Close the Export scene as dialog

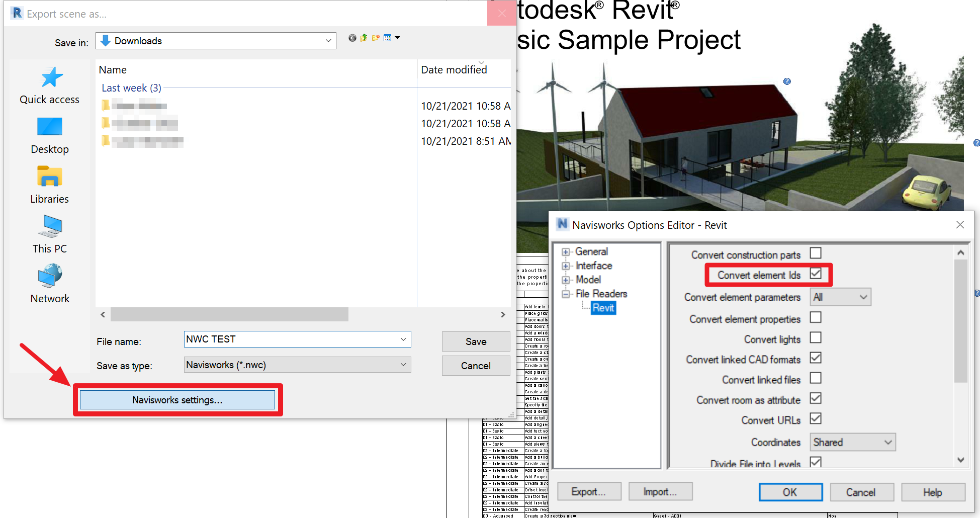coord(502,14)
